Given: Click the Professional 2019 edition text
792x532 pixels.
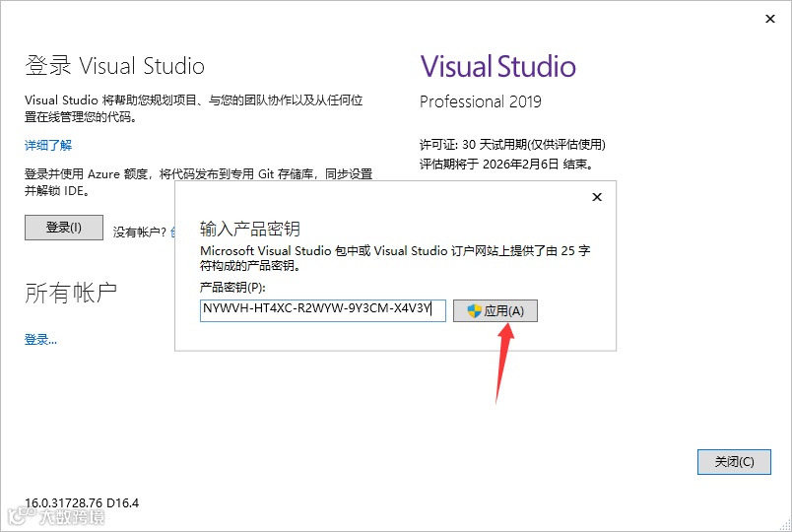Looking at the screenshot, I should (x=481, y=101).
